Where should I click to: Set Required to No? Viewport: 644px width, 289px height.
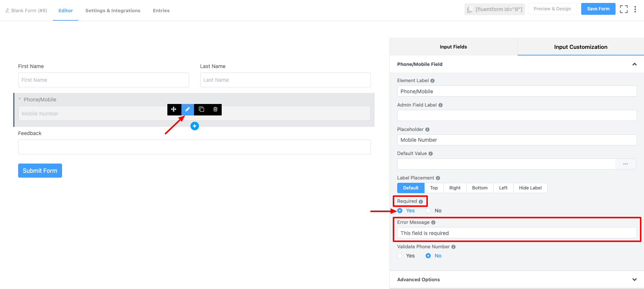(429, 211)
